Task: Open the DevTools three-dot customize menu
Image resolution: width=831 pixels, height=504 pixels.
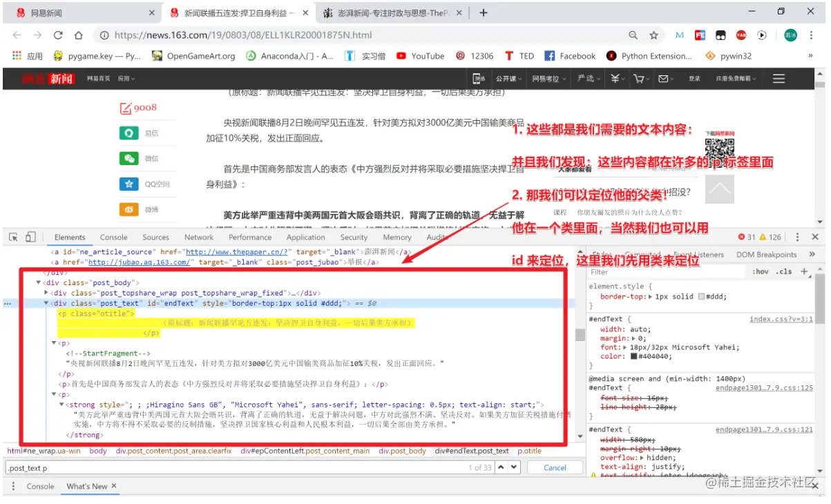Action: tap(796, 237)
